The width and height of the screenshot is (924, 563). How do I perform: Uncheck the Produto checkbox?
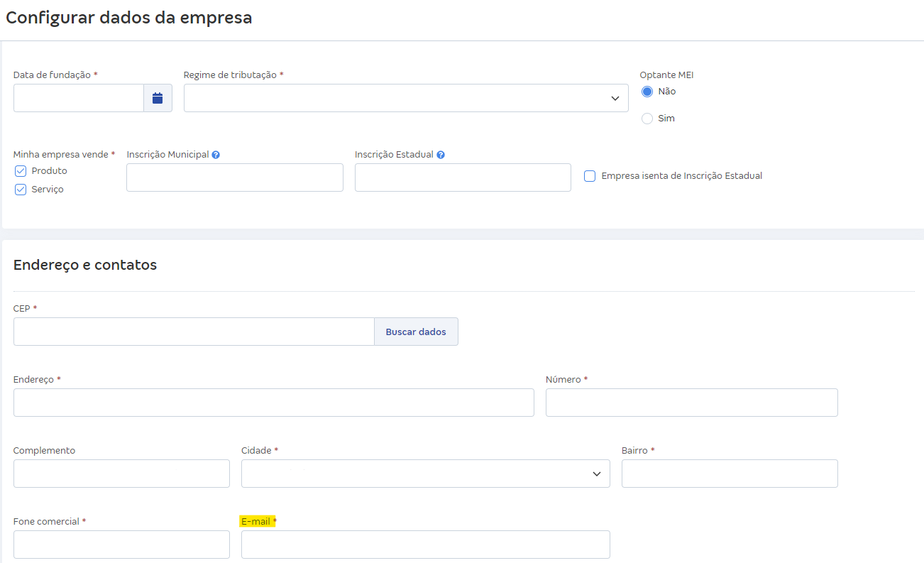point(20,170)
